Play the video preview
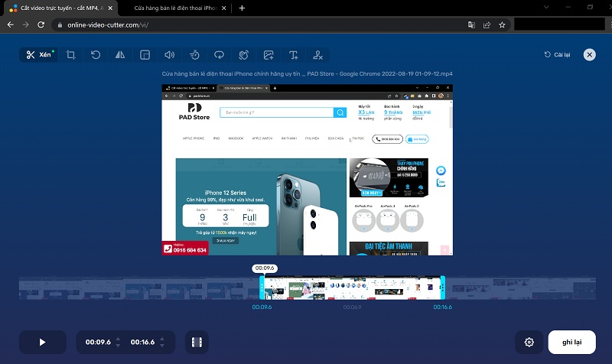This screenshot has width=612, height=364. coord(43,343)
